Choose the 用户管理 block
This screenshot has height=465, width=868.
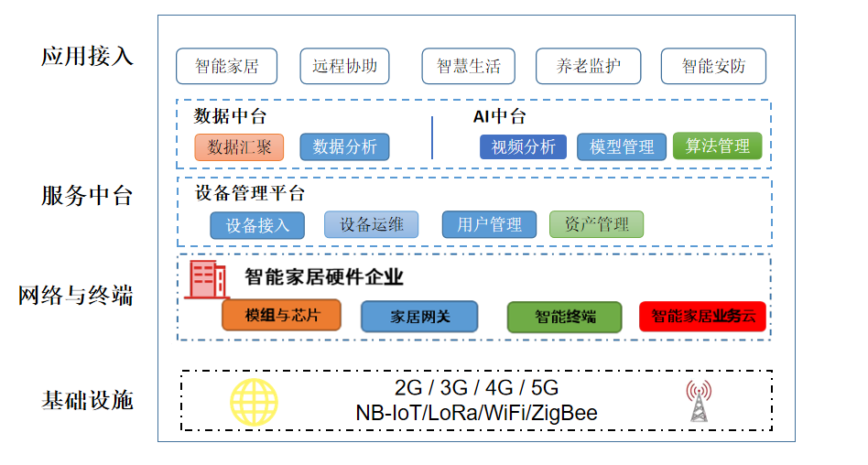click(489, 224)
